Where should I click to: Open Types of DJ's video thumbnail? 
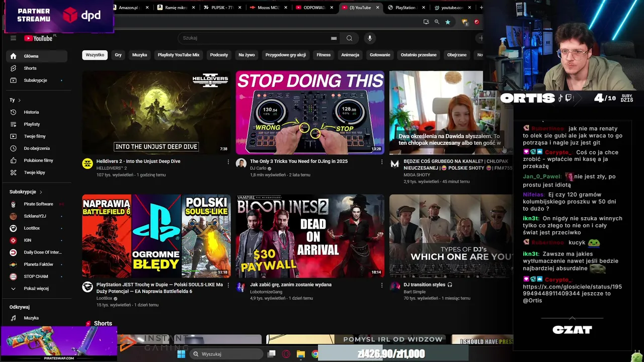451,236
